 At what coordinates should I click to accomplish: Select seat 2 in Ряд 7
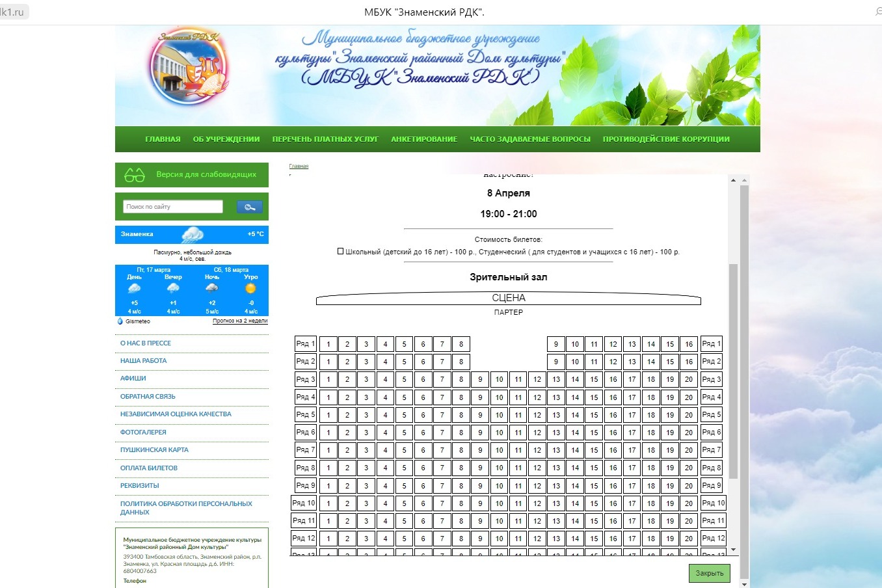[347, 450]
